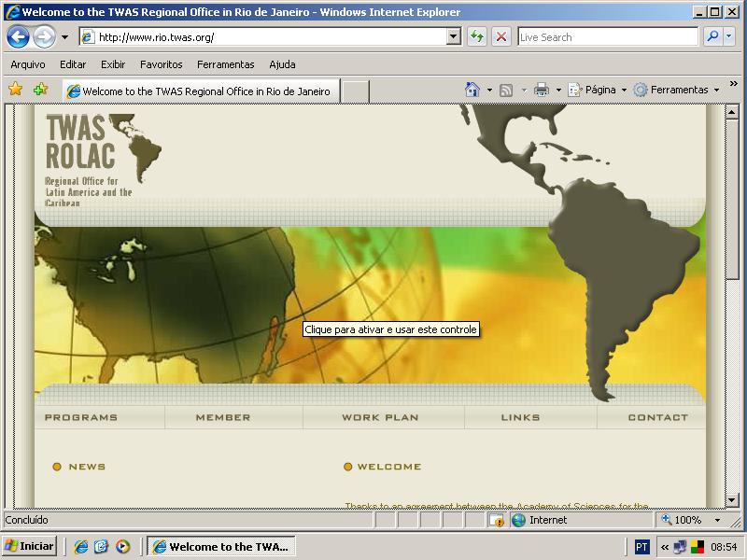The image size is (747, 560).
Task: Expand the Print options dropdown arrow
Action: (x=558, y=90)
